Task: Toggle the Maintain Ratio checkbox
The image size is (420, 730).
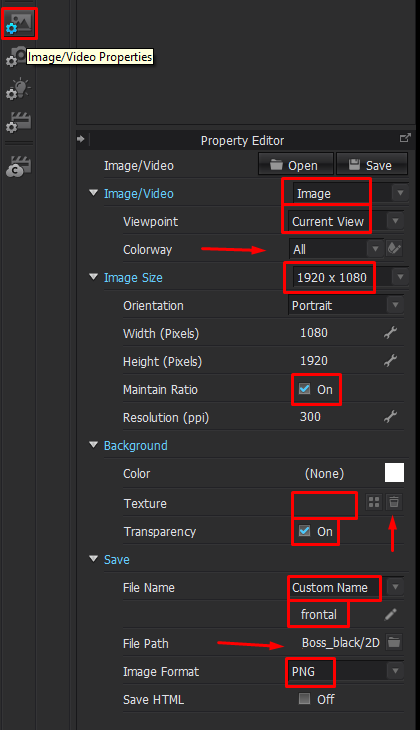Action: (x=304, y=389)
